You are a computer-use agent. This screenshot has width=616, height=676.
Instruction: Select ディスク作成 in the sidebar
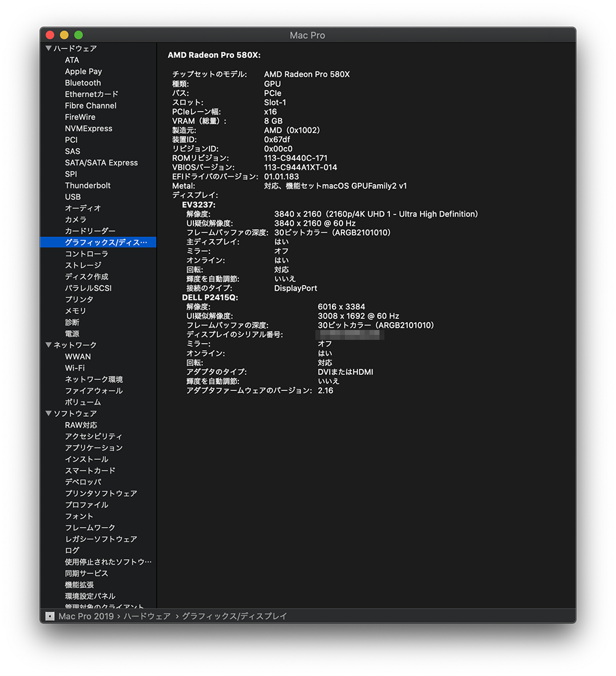86,277
